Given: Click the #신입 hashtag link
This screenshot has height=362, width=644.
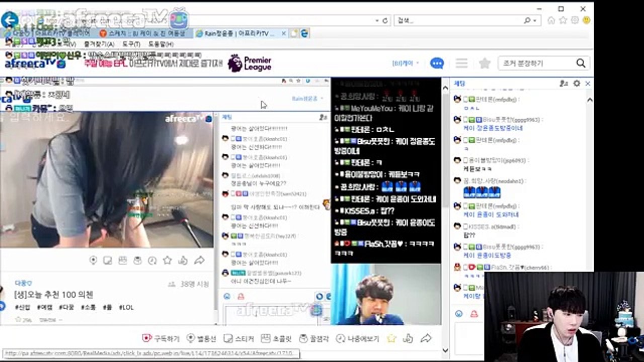Looking at the screenshot, I should pyautogui.click(x=23, y=307).
